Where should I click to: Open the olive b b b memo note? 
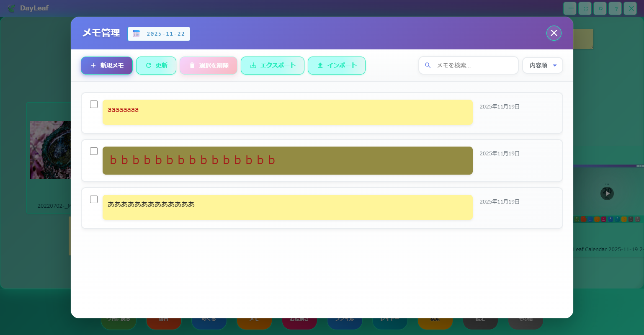(287, 160)
